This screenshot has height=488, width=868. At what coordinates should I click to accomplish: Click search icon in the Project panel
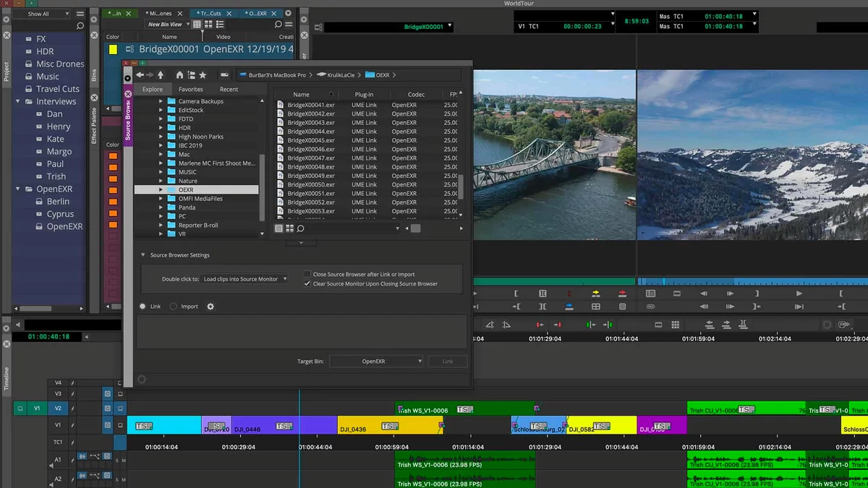point(80,26)
